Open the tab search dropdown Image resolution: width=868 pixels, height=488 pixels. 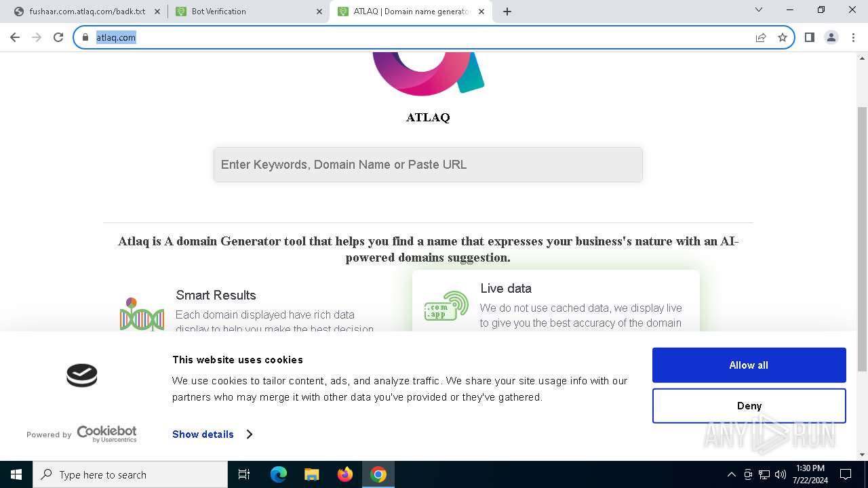pos(759,9)
